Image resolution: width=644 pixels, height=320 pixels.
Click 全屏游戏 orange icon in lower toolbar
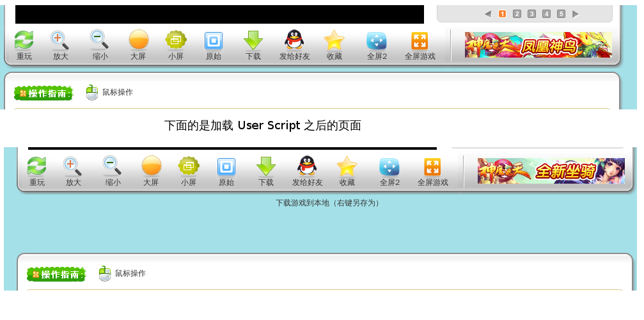pyautogui.click(x=432, y=167)
